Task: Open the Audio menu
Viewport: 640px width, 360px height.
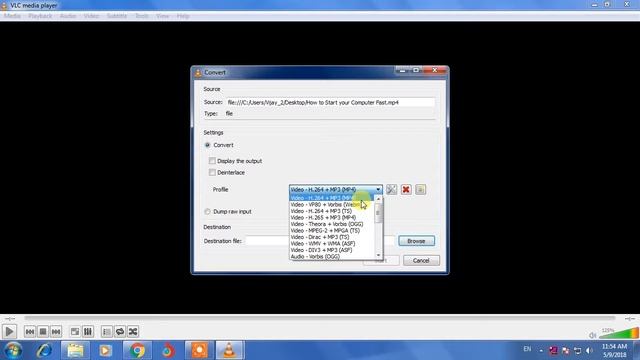Action: pyautogui.click(x=68, y=16)
